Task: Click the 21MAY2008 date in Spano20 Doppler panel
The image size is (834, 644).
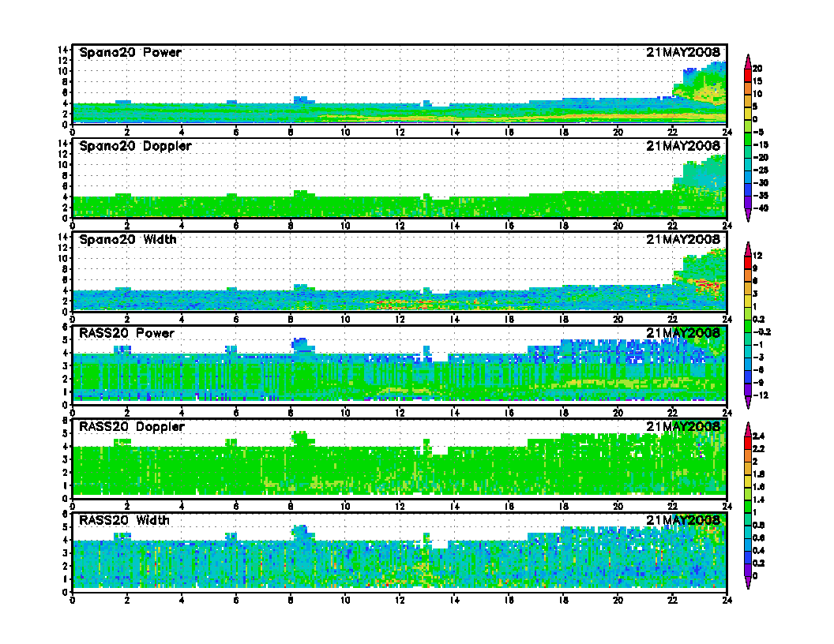Action: 683,146
